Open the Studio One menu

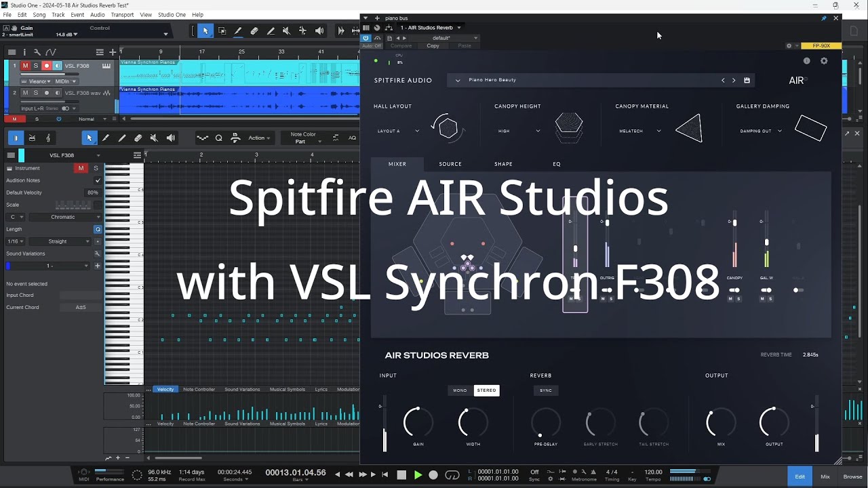pos(172,15)
